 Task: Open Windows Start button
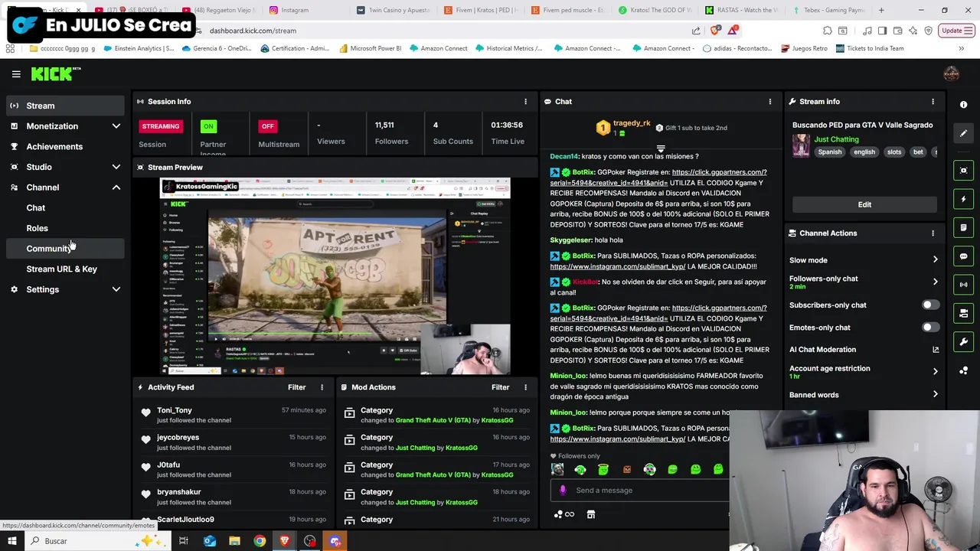tap(11, 541)
